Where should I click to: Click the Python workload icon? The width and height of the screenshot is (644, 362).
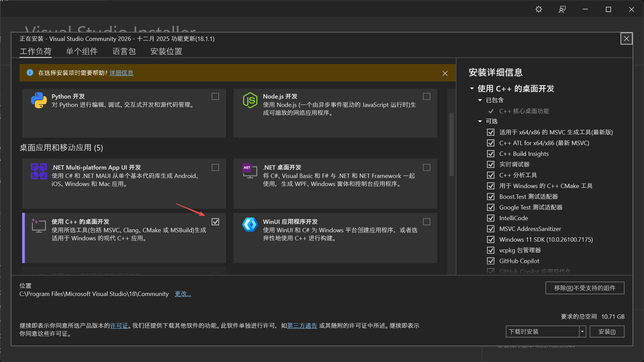coord(39,100)
